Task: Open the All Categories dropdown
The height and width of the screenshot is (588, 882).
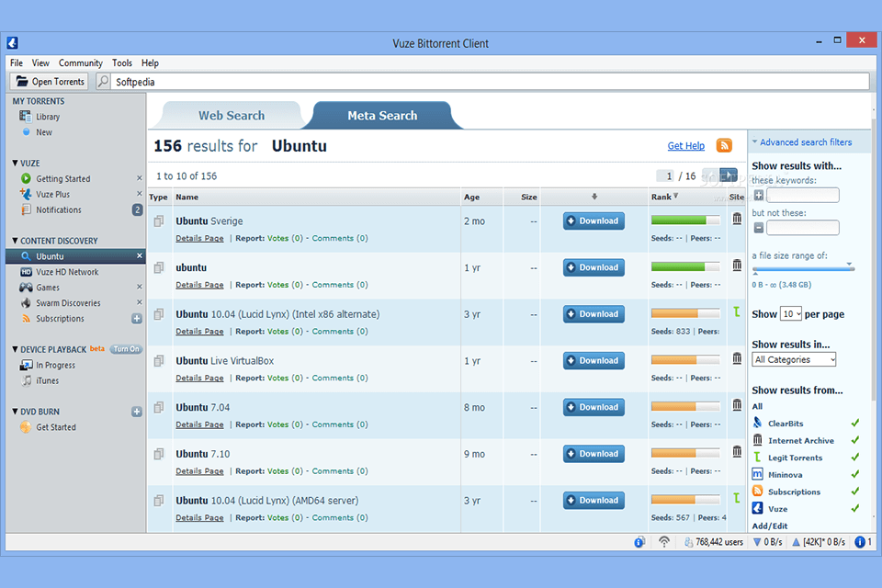Action: coord(794,359)
